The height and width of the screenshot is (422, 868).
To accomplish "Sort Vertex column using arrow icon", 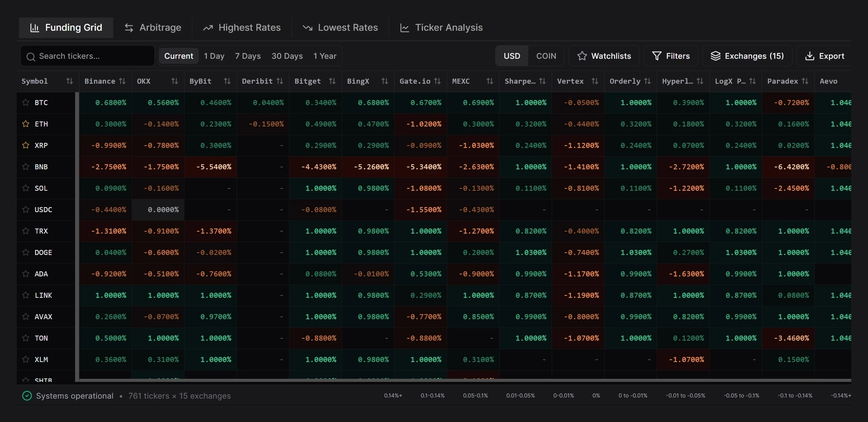I will (595, 81).
